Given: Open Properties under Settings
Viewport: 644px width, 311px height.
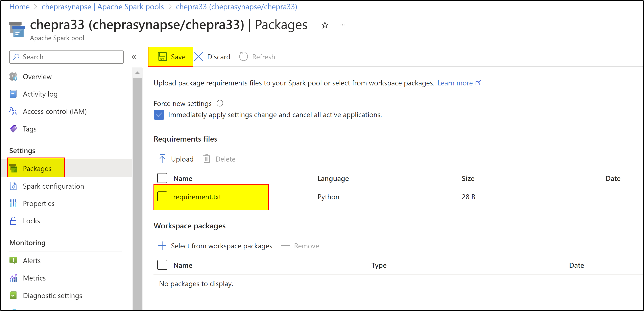Looking at the screenshot, I should [x=39, y=204].
